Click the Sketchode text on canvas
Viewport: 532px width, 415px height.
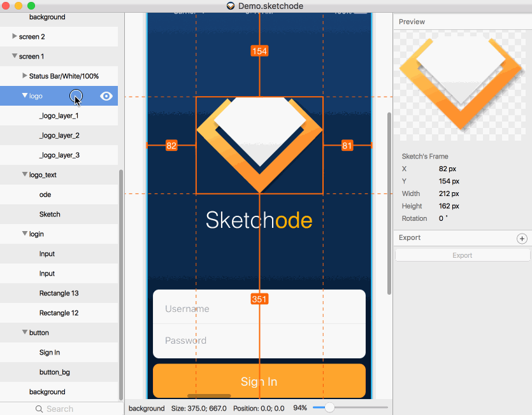click(259, 220)
